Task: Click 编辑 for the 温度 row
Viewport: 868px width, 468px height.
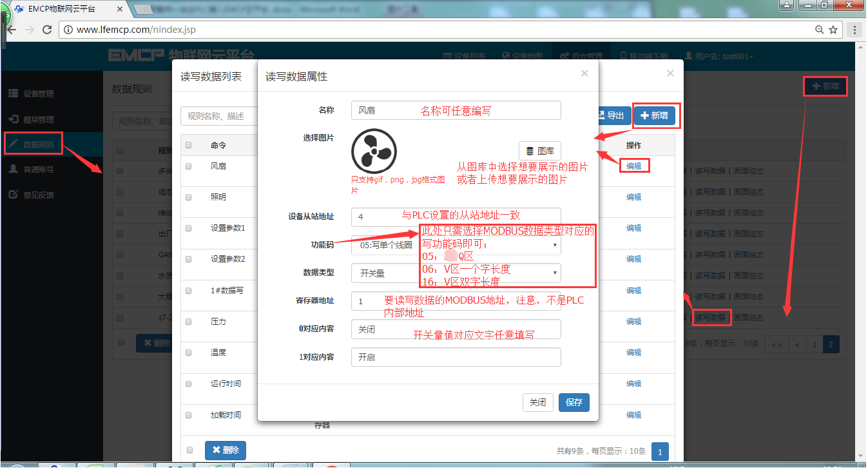Action: [x=633, y=353]
